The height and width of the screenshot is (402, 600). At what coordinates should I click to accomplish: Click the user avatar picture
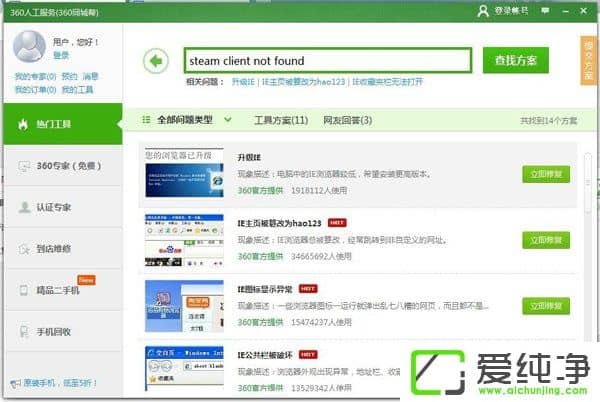click(29, 46)
